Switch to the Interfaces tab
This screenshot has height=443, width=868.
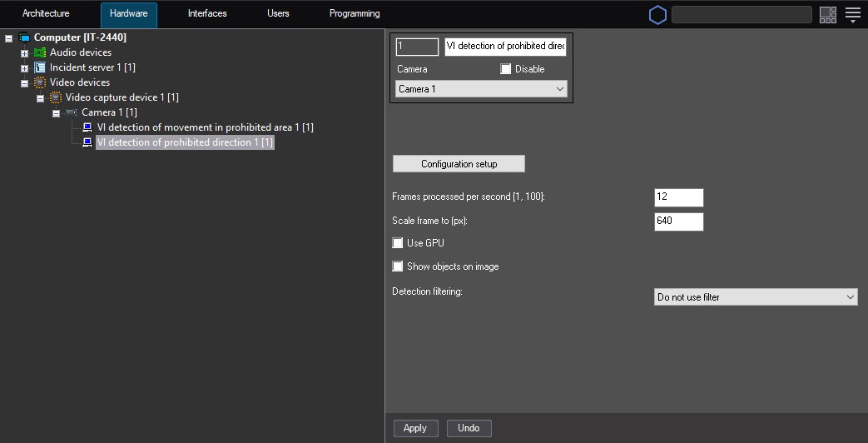click(x=207, y=13)
